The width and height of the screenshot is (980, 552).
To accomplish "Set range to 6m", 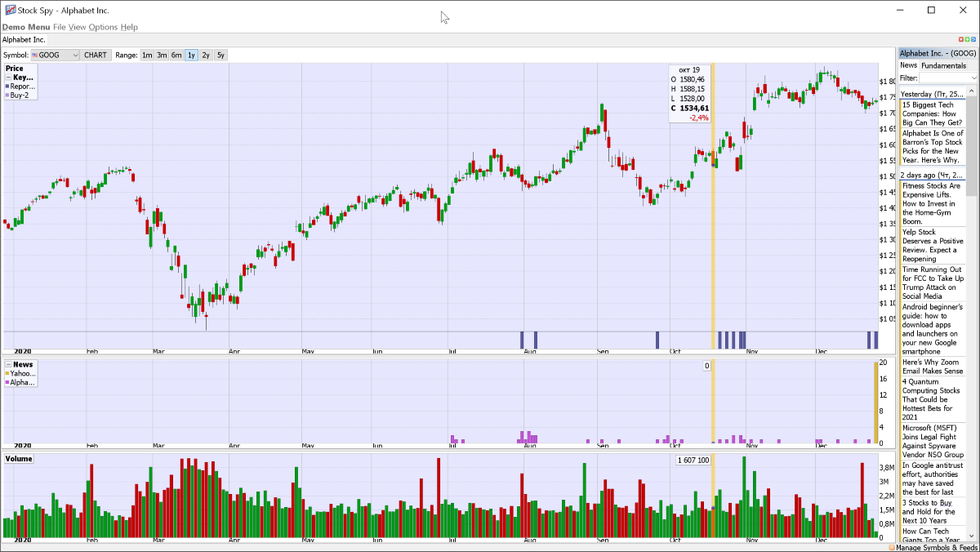I will tap(176, 55).
